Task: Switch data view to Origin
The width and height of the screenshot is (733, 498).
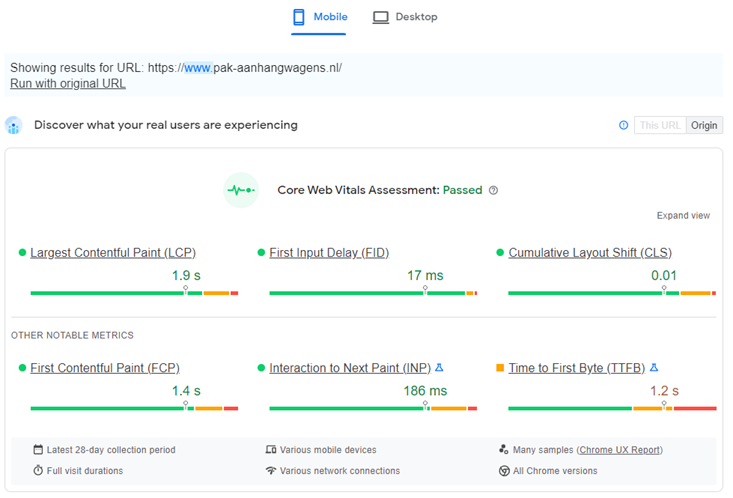Action: tap(704, 125)
